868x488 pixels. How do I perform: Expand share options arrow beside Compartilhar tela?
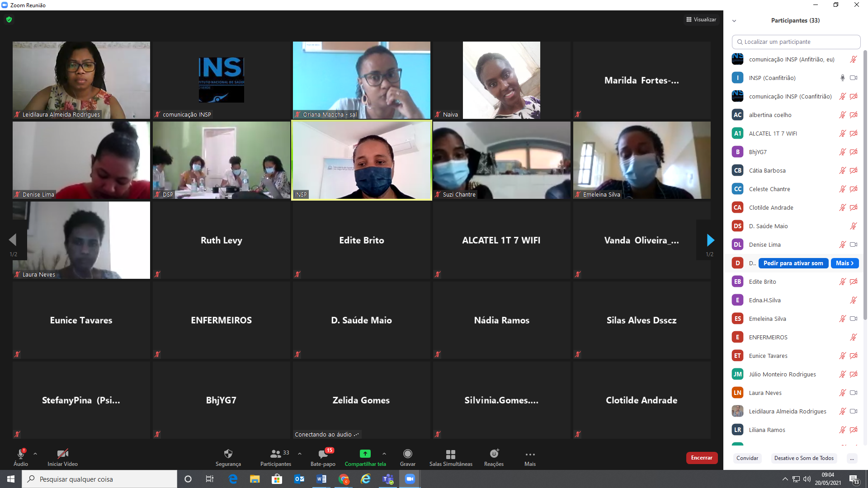point(384,453)
